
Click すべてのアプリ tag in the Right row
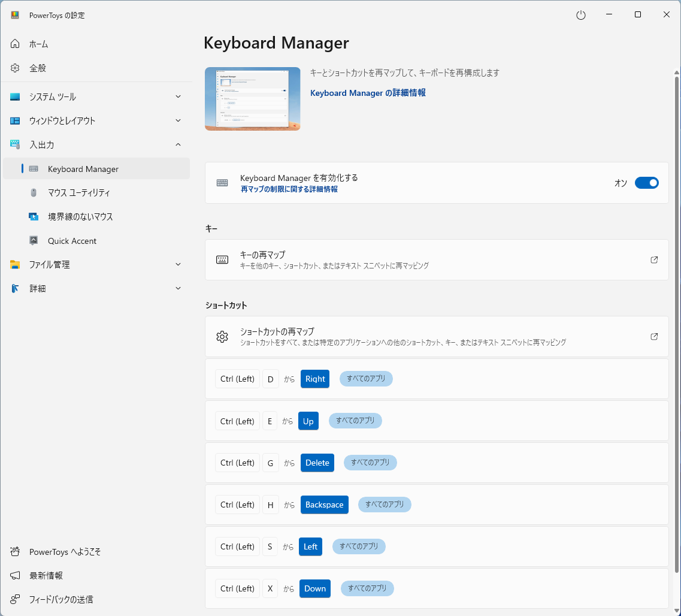(366, 378)
